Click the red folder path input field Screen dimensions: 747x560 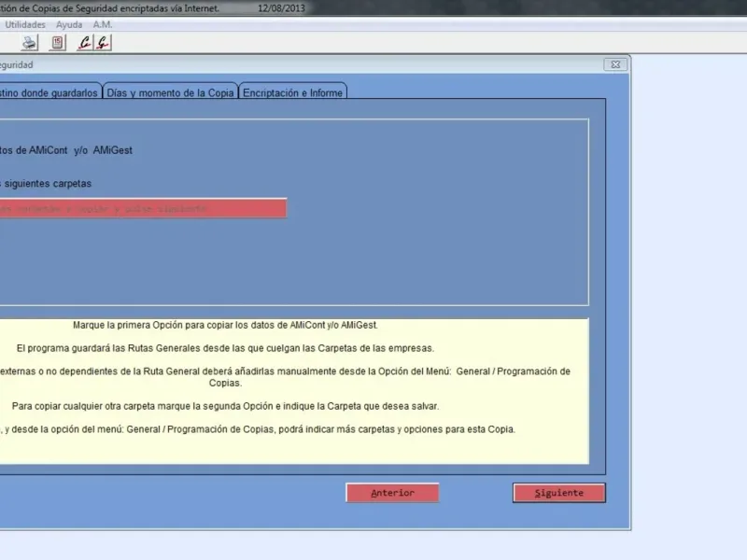click(x=143, y=208)
